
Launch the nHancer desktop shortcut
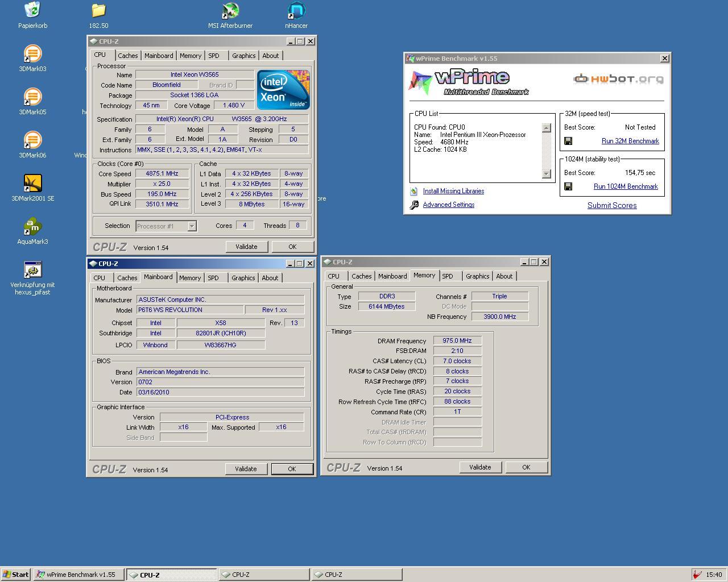click(296, 10)
